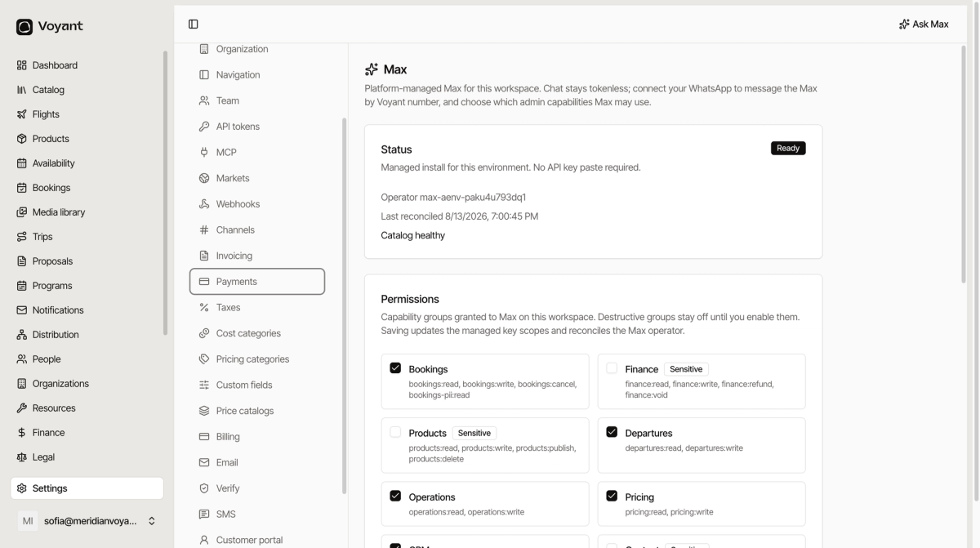The width and height of the screenshot is (980, 548).
Task: Click the Distribution network icon
Action: pyautogui.click(x=22, y=335)
